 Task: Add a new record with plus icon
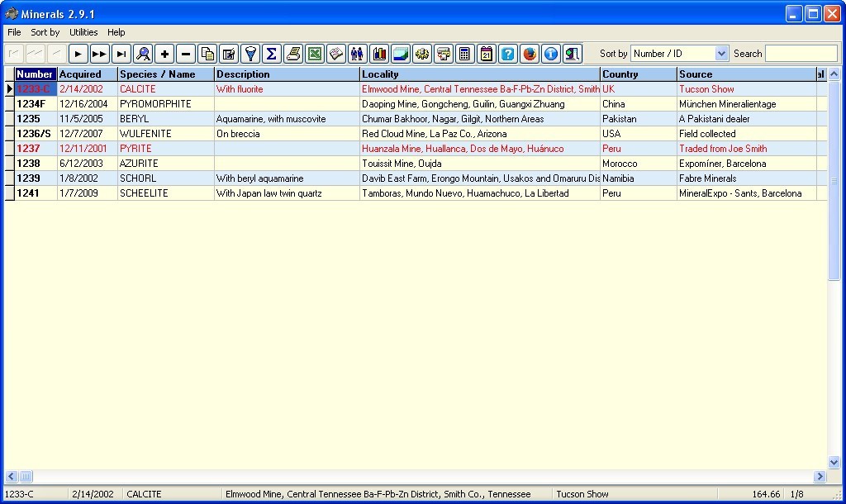(164, 54)
